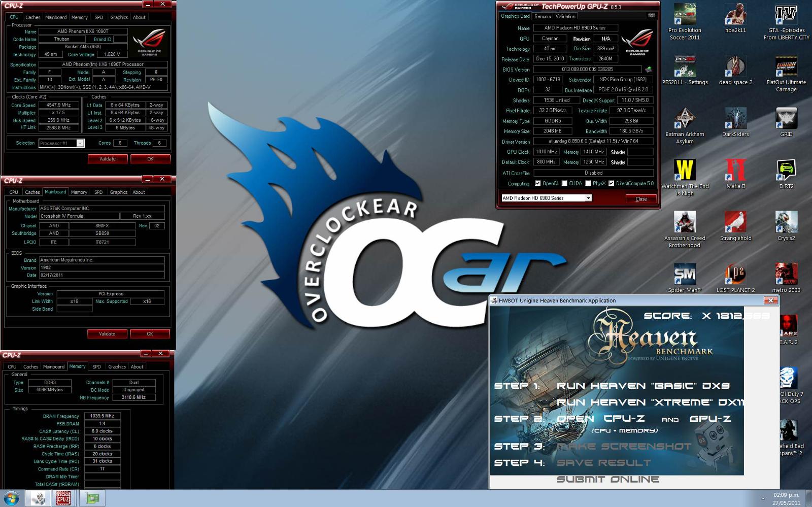
Task: Click Validate in the top CPU-Z window
Action: coord(108,159)
